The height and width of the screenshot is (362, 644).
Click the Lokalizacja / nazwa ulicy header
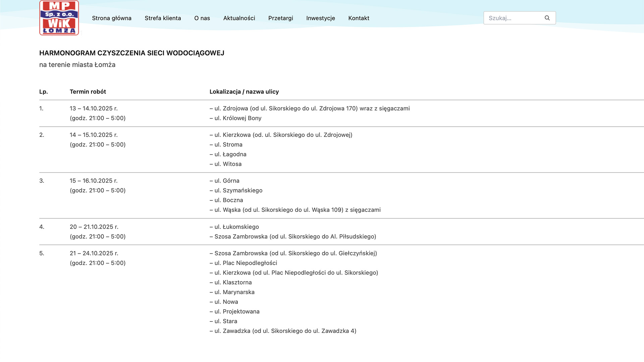point(244,92)
